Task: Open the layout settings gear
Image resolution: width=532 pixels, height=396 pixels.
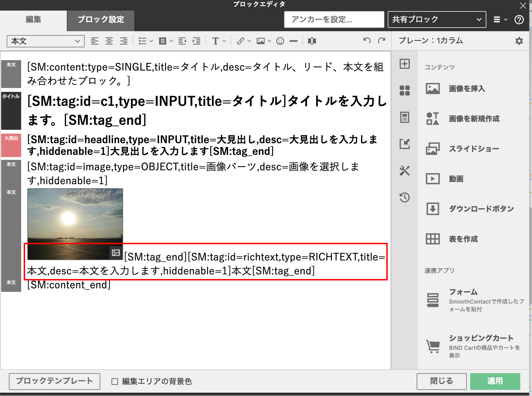Action: point(519,41)
